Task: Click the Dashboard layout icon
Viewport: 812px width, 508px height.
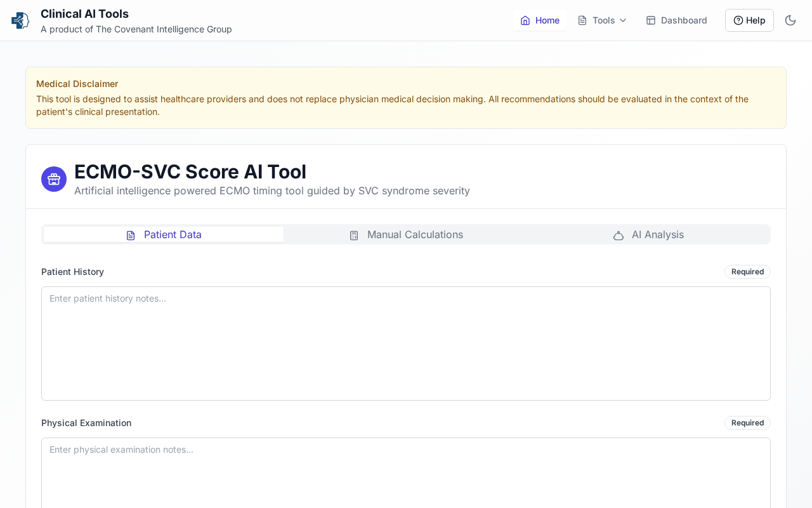Action: 651,20
